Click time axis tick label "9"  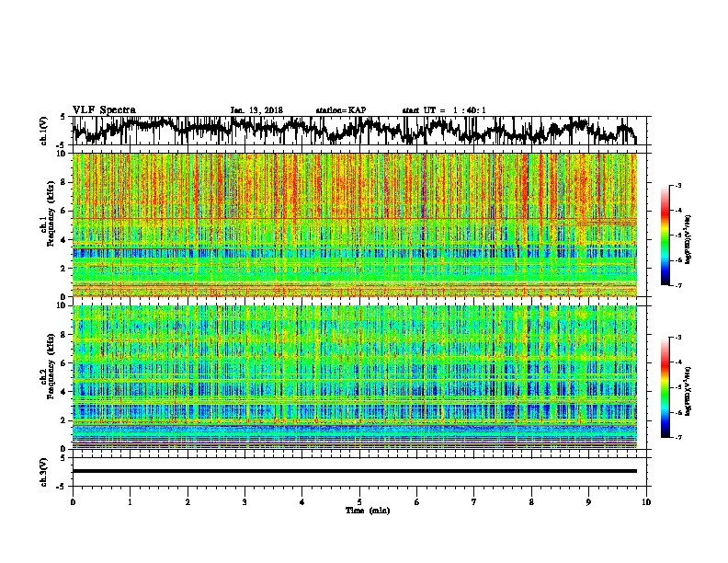click(588, 502)
